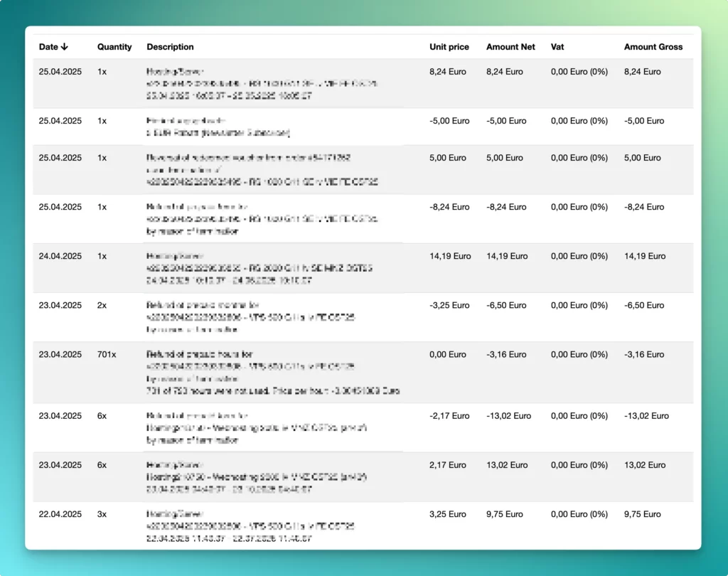Select the 24.04.2025 date cell

point(60,256)
